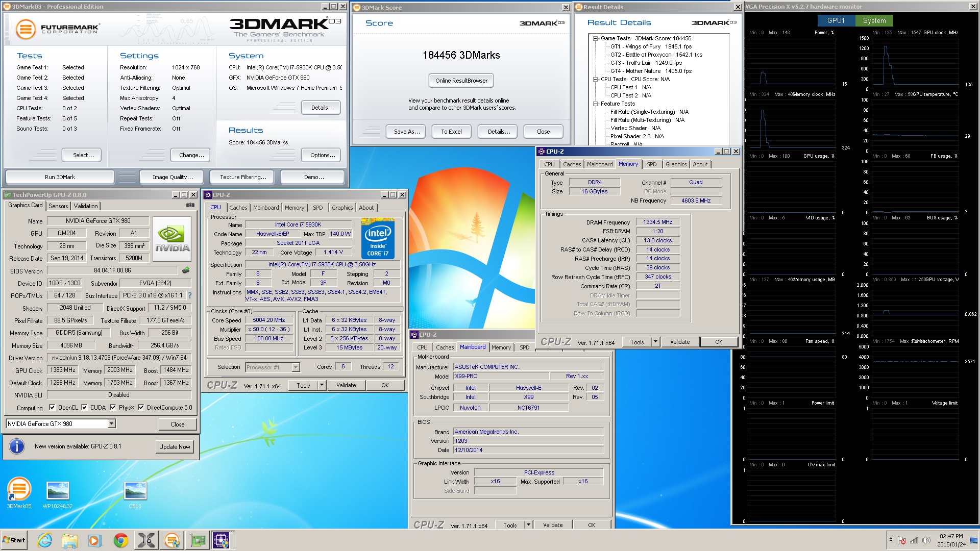
Task: Select GPU1 tab in Precision X monitor
Action: click(x=836, y=20)
